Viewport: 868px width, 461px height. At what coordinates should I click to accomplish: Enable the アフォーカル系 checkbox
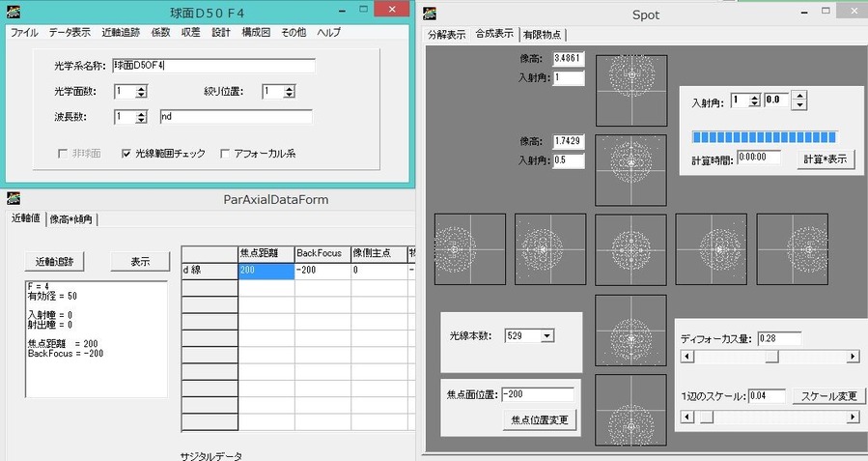(x=225, y=154)
